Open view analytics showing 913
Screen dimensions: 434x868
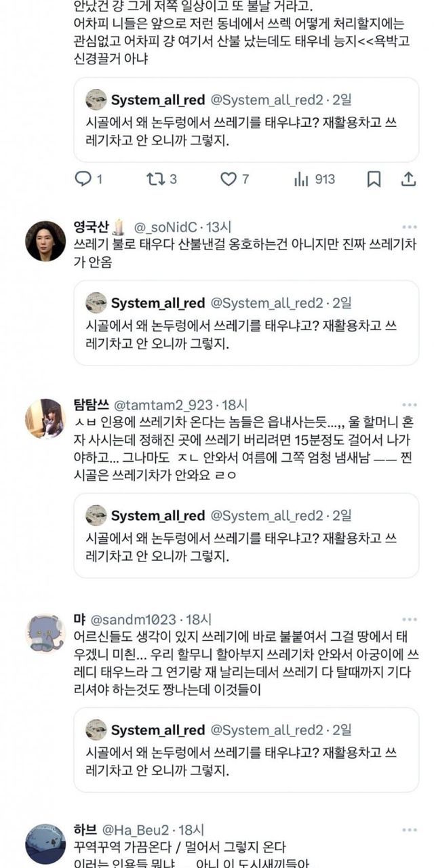coord(302,179)
